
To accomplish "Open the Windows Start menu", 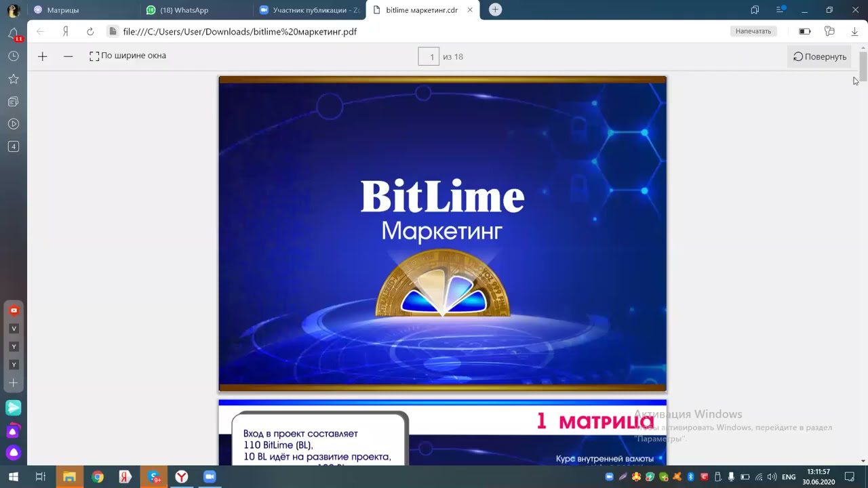I will pos(13,477).
